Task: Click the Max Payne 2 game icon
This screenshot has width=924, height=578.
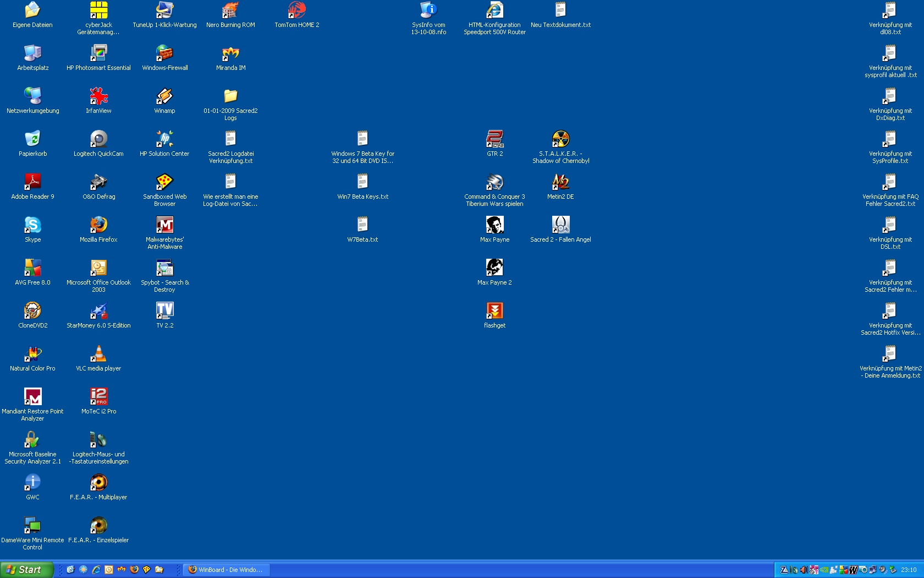Action: pos(494,268)
